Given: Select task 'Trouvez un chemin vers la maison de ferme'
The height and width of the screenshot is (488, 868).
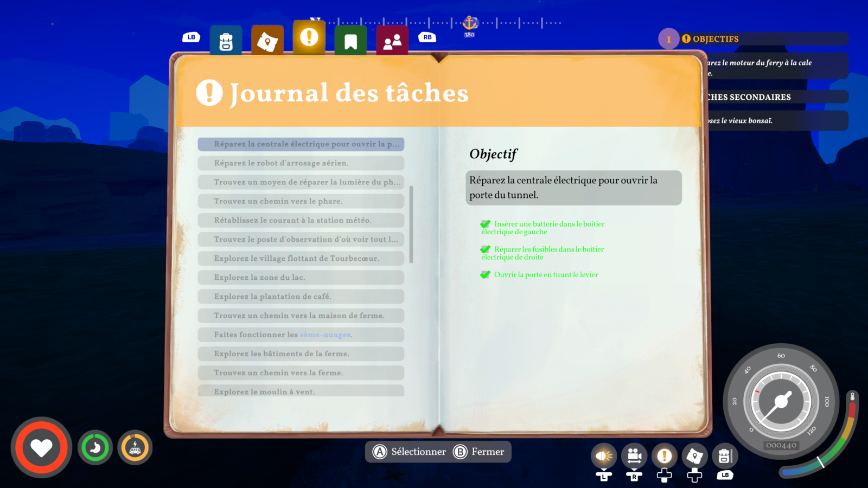Looking at the screenshot, I should click(301, 316).
